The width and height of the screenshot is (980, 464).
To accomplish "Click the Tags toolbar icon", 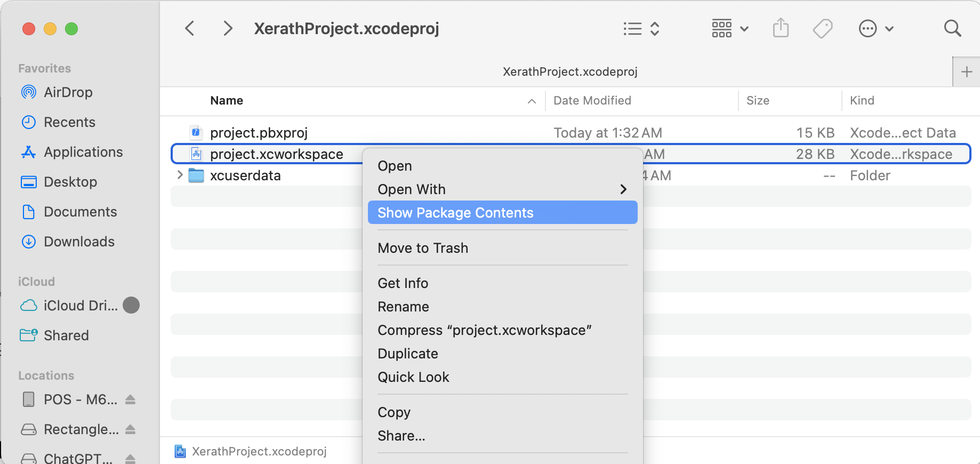I will pyautogui.click(x=823, y=28).
